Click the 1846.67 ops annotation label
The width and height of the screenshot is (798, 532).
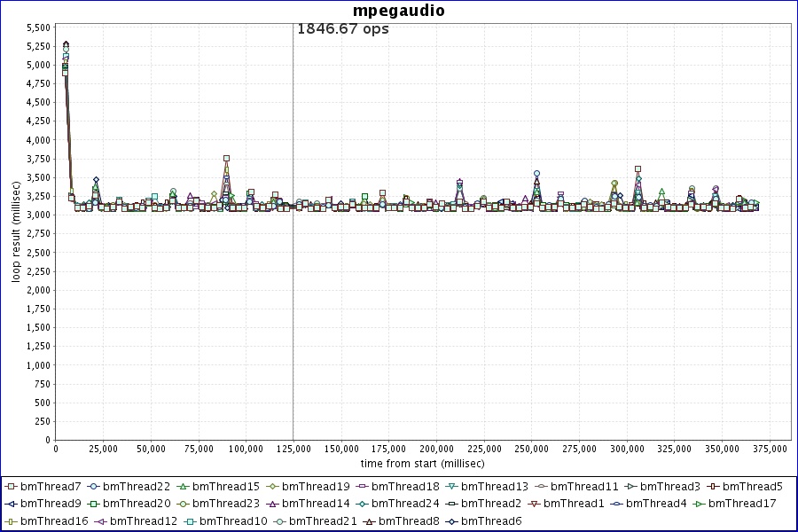pos(342,28)
